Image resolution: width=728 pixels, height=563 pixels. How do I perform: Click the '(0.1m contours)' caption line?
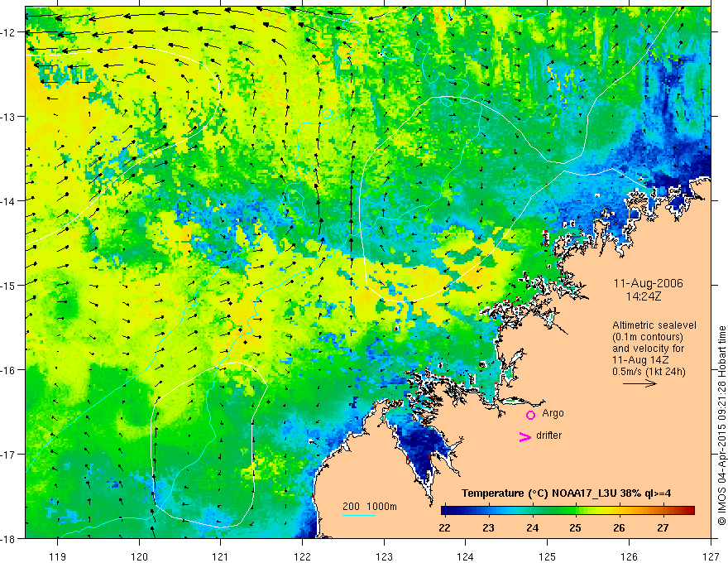648,337
